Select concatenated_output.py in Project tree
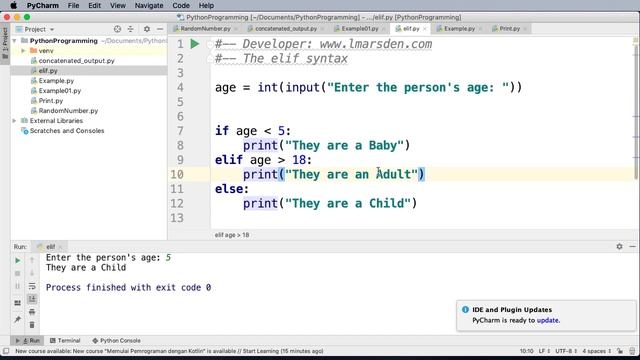The image size is (640, 360). (x=76, y=61)
